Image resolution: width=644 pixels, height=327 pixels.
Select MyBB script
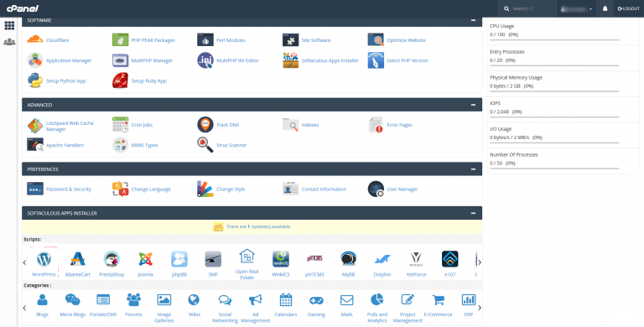[348, 263]
